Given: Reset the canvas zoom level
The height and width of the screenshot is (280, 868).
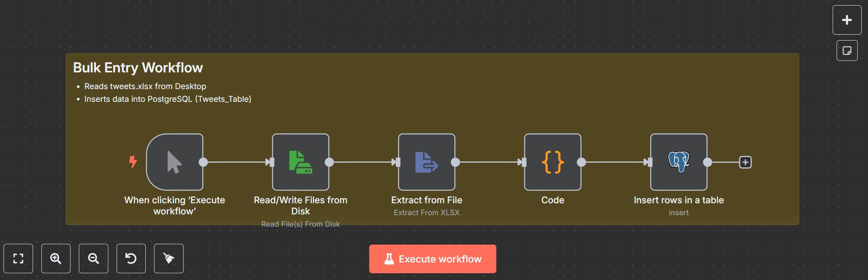Looking at the screenshot, I should (x=131, y=259).
